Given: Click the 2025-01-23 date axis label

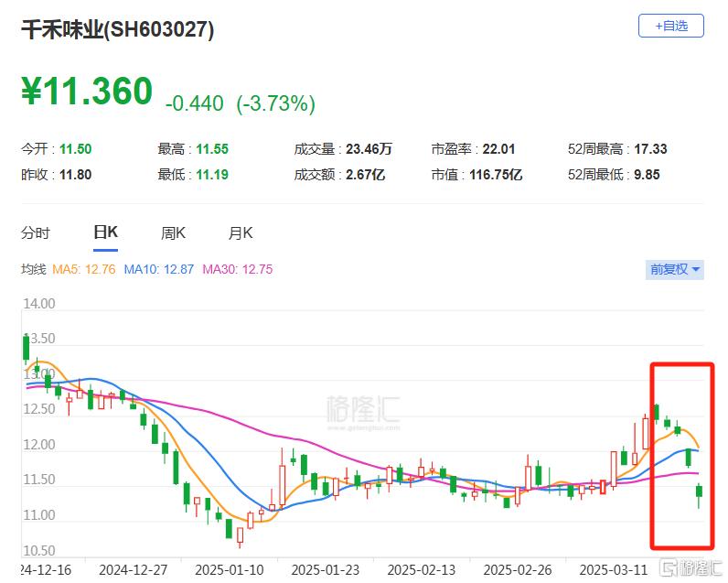Looking at the screenshot, I should click(326, 570).
